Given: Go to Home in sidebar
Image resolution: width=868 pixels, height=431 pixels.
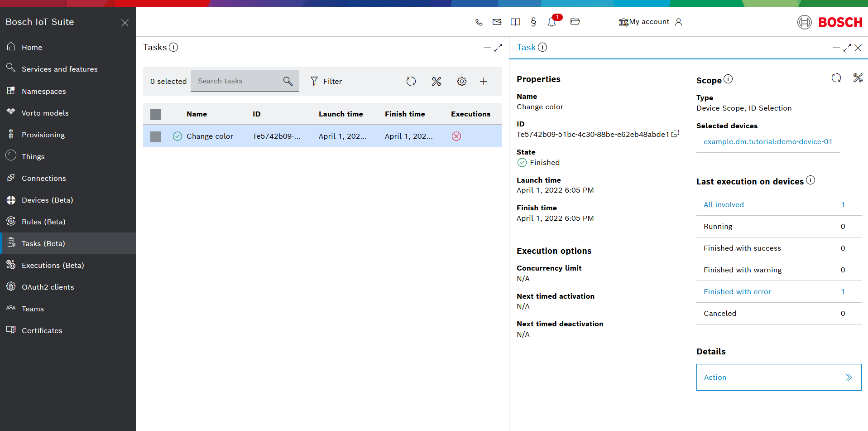Looking at the screenshot, I should (68, 47).
